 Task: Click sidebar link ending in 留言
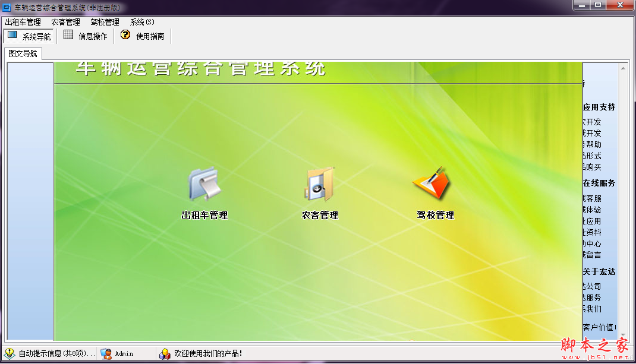[592, 255]
